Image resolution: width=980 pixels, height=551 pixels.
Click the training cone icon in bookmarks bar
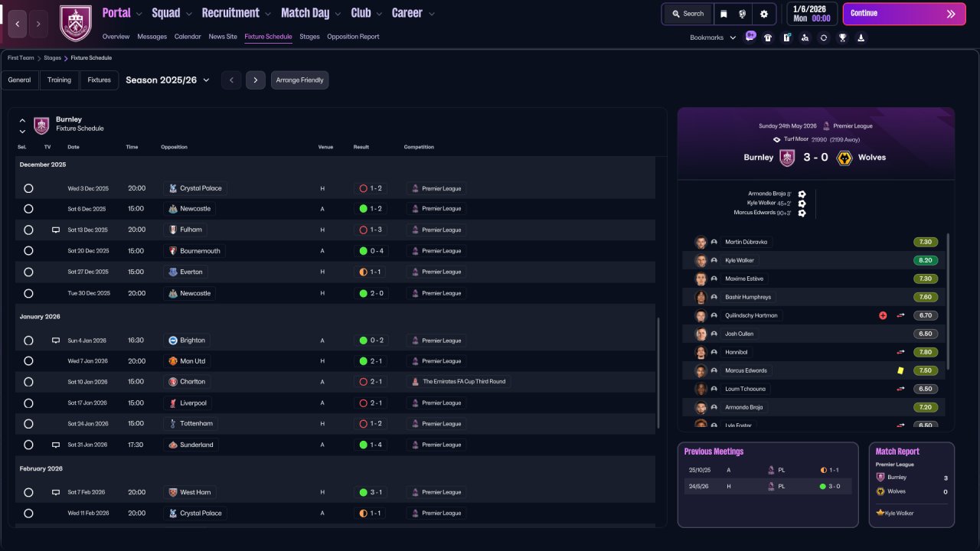tap(861, 37)
